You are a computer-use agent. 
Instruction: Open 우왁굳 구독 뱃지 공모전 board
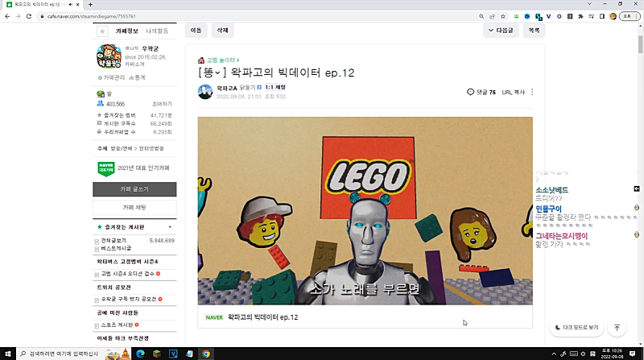point(129,299)
